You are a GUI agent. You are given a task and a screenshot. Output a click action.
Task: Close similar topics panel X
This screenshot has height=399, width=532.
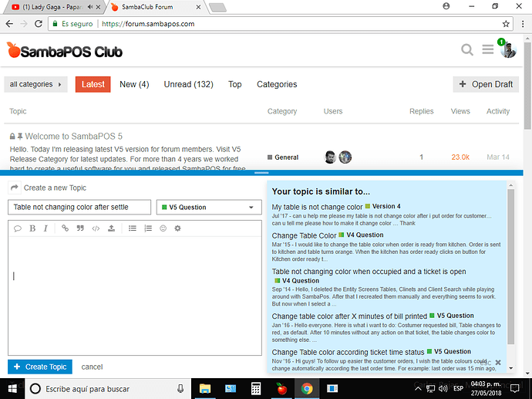coord(498,362)
